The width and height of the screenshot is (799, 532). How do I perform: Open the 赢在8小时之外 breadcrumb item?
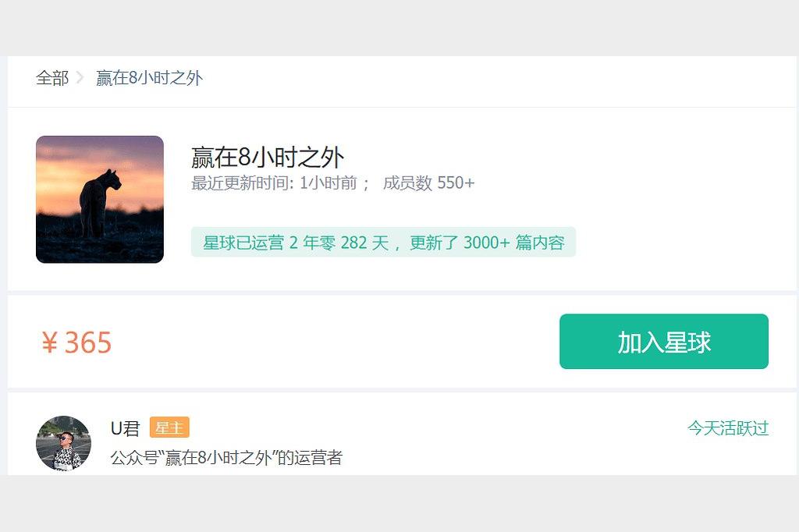click(x=149, y=78)
